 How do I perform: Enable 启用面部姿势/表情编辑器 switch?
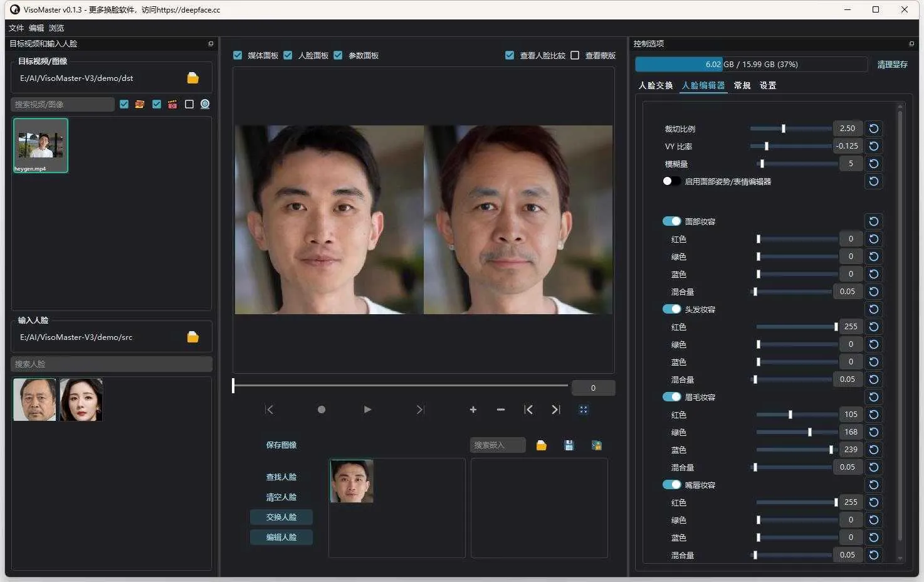(671, 181)
